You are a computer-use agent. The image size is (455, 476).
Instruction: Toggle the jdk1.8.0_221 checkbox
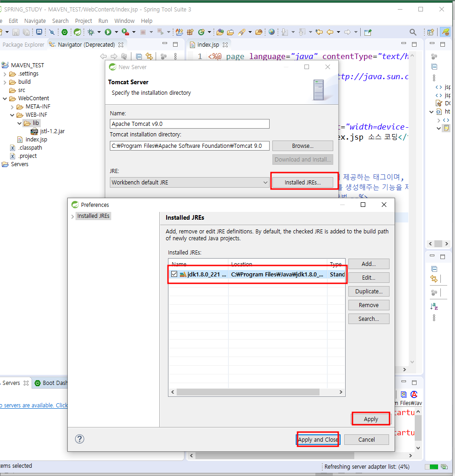(174, 274)
